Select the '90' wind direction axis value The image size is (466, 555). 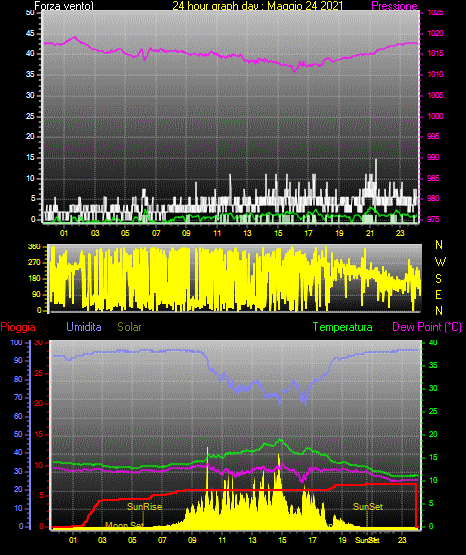tap(36, 294)
